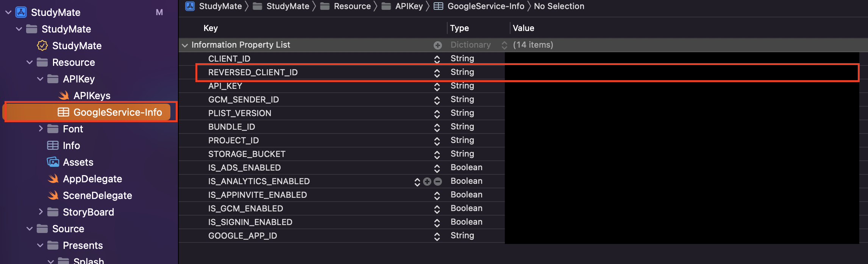
Task: Click the (14 items) value text
Action: 533,45
